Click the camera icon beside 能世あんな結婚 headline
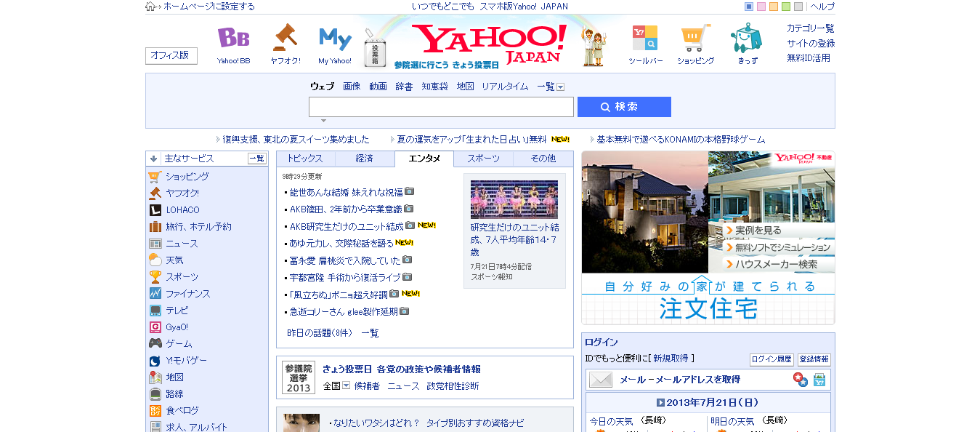The image size is (980, 432). 410,192
